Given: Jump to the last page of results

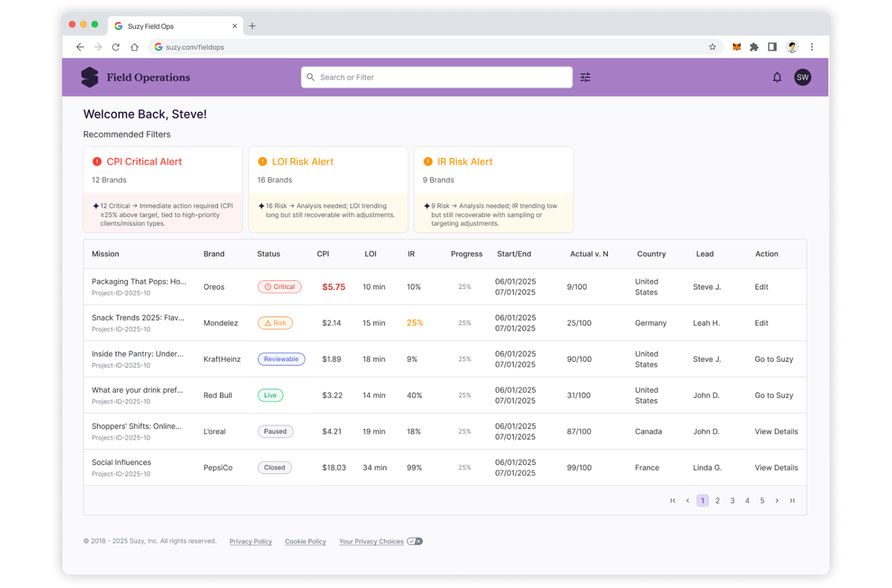Looking at the screenshot, I should tap(791, 501).
